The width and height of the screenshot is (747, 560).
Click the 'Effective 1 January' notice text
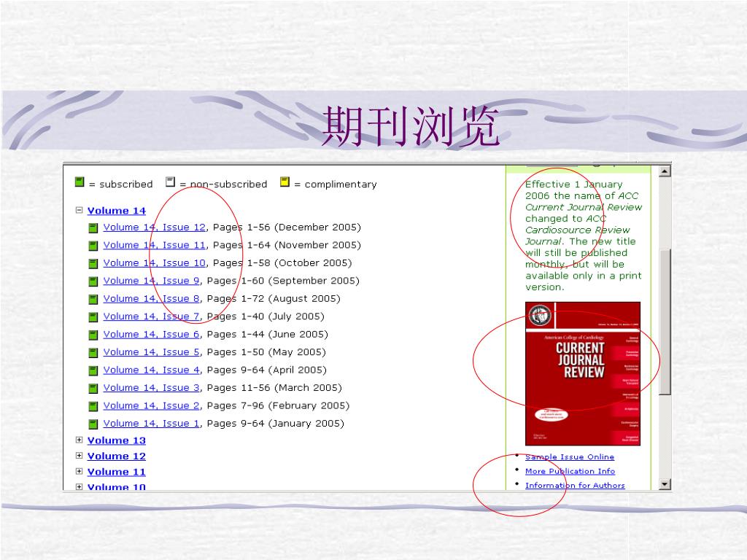click(x=583, y=236)
